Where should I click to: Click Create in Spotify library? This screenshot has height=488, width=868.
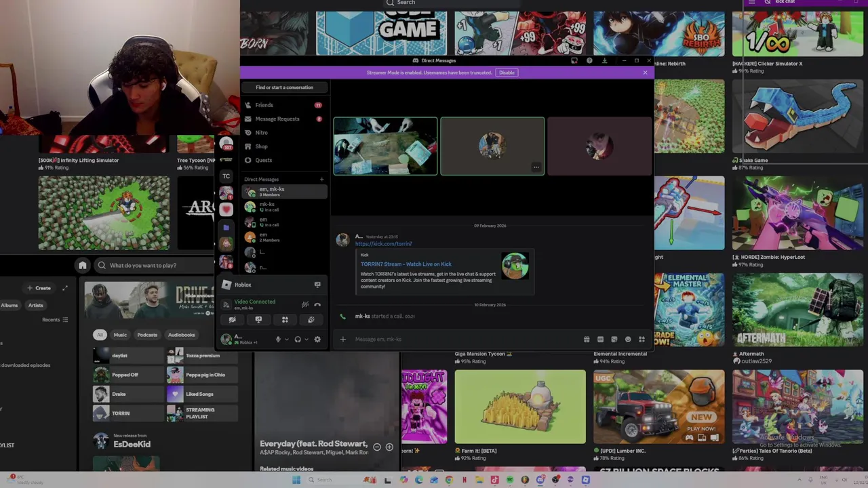click(39, 288)
